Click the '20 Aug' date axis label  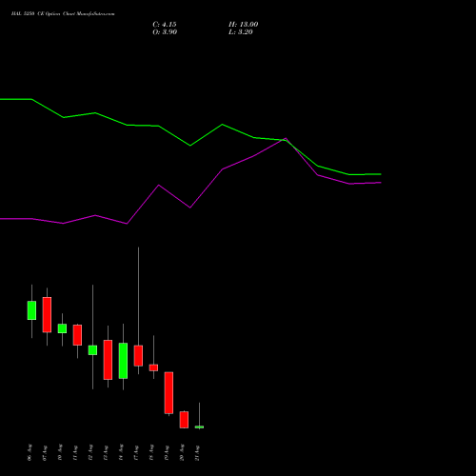coord(182,452)
